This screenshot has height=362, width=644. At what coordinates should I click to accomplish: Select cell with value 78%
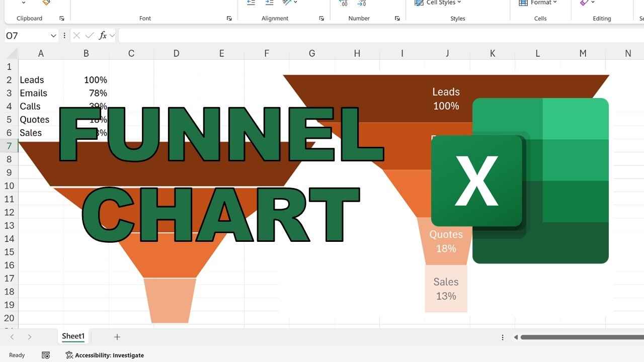[x=86, y=93]
